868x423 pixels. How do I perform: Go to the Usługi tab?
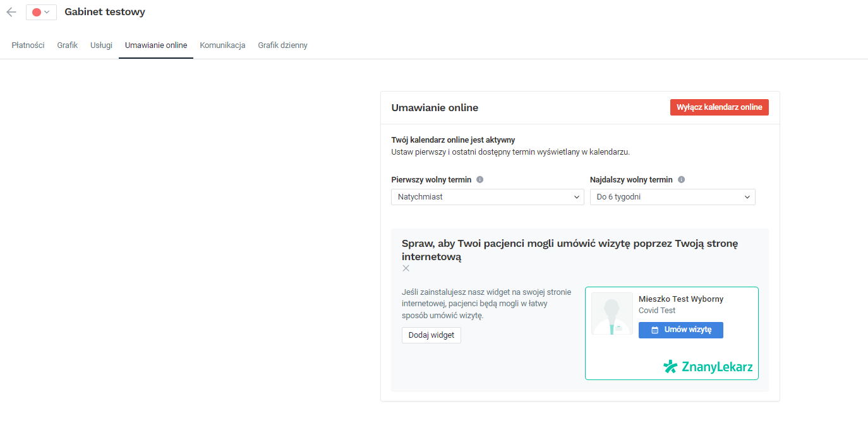tap(101, 45)
